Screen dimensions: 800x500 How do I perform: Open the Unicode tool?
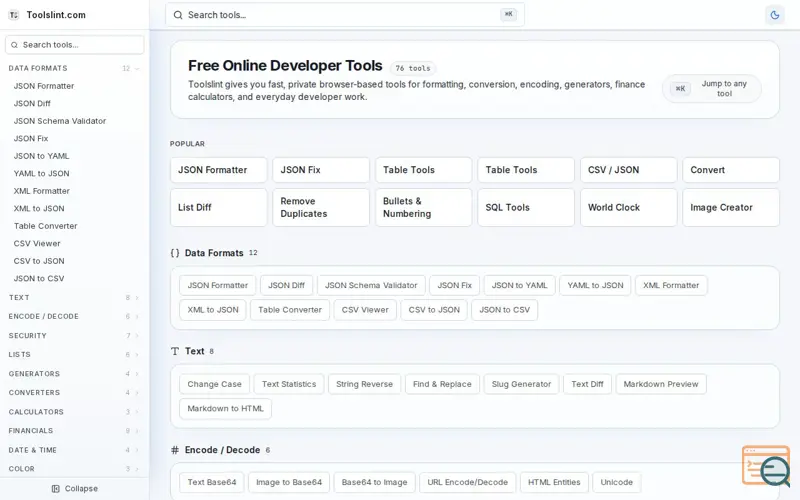point(616,482)
